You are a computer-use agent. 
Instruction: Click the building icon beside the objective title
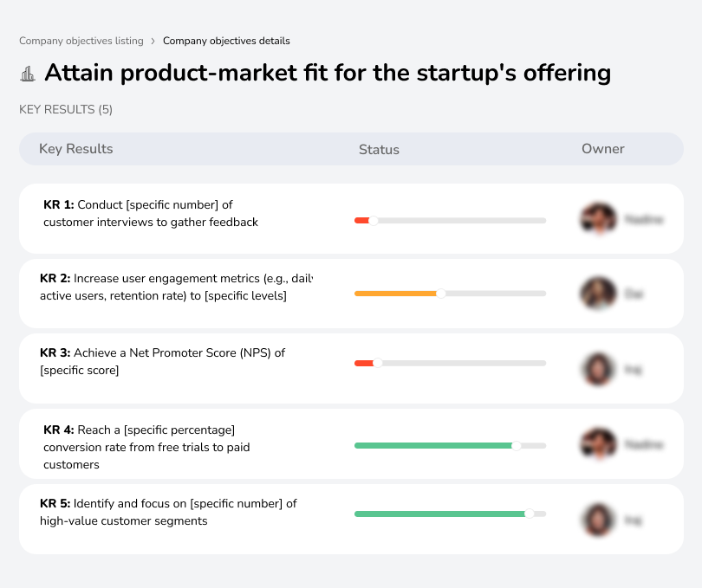click(29, 73)
